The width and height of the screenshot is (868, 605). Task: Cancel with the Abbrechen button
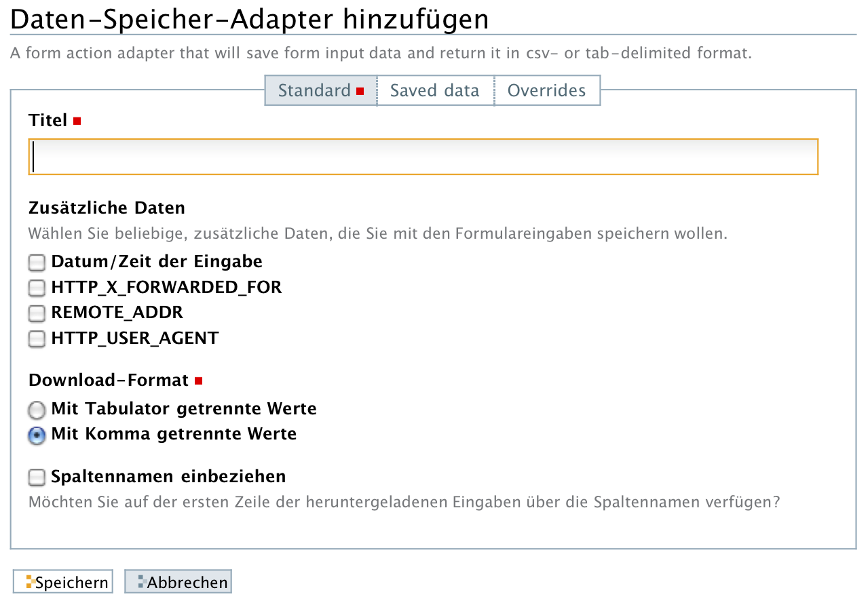pyautogui.click(x=178, y=582)
